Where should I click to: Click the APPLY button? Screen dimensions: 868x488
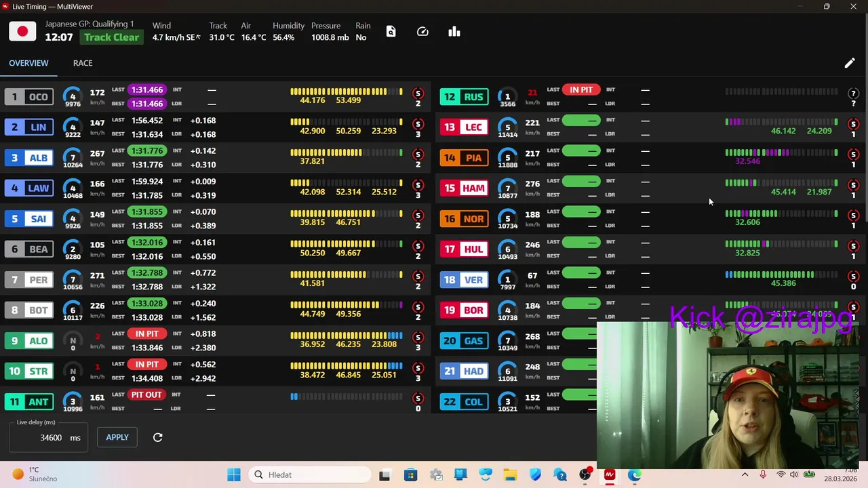pyautogui.click(x=117, y=437)
